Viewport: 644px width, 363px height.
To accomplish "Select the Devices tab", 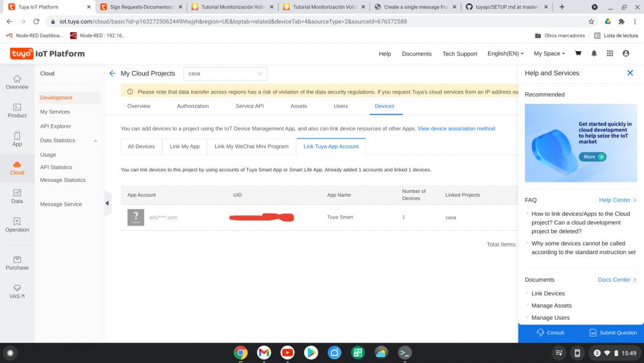I will tap(384, 106).
